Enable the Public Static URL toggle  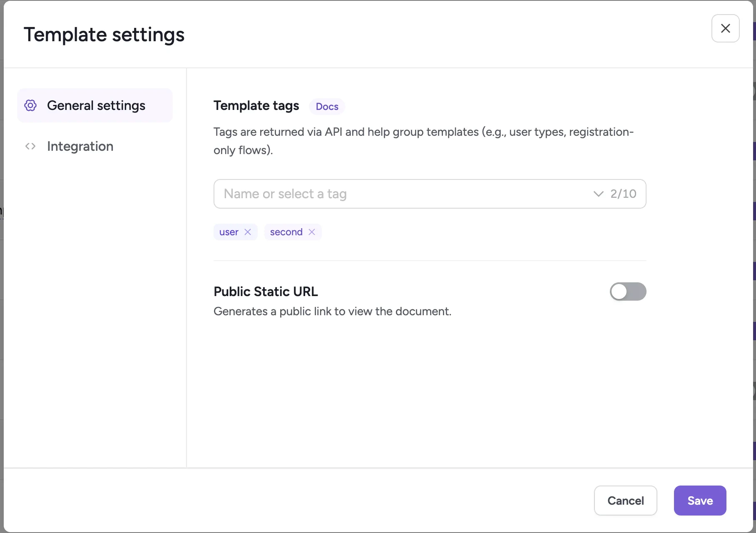click(x=628, y=291)
